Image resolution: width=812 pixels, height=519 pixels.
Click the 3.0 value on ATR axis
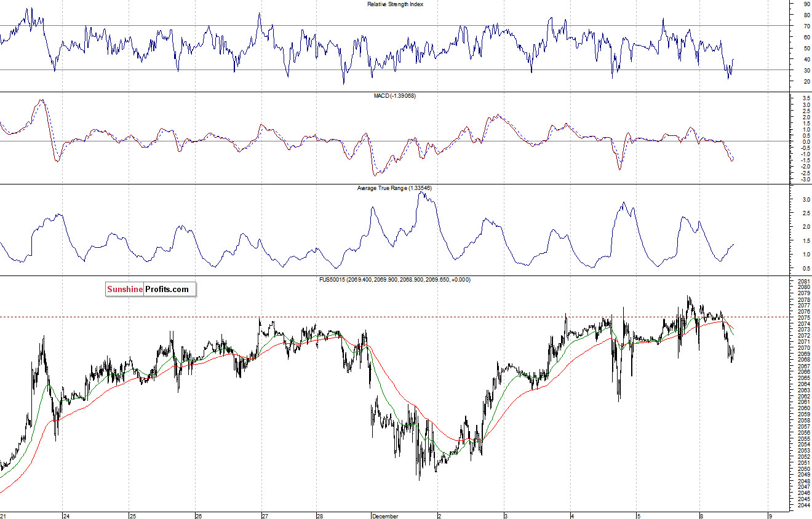tap(806, 200)
